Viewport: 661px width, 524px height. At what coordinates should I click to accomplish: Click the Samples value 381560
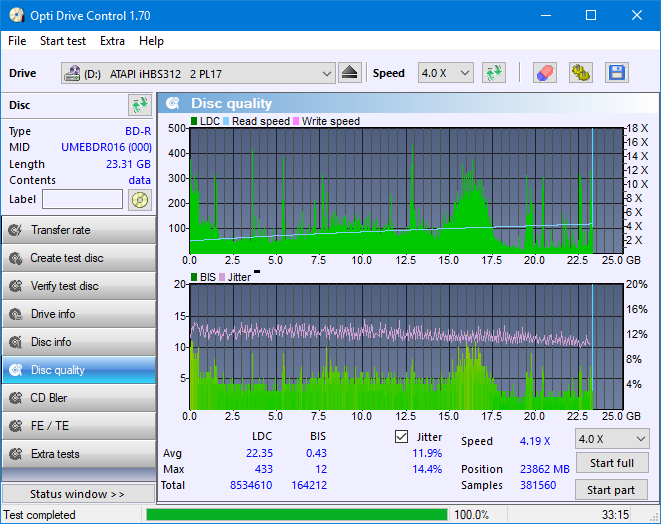(x=538, y=485)
